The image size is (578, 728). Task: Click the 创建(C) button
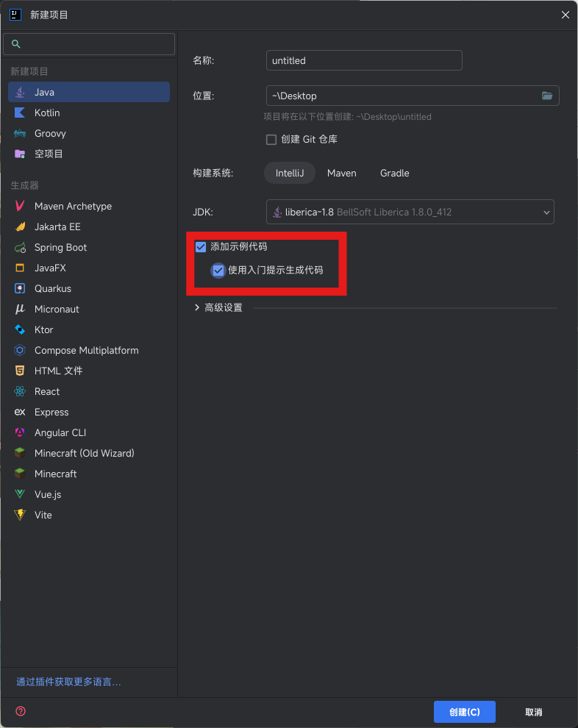click(x=464, y=712)
